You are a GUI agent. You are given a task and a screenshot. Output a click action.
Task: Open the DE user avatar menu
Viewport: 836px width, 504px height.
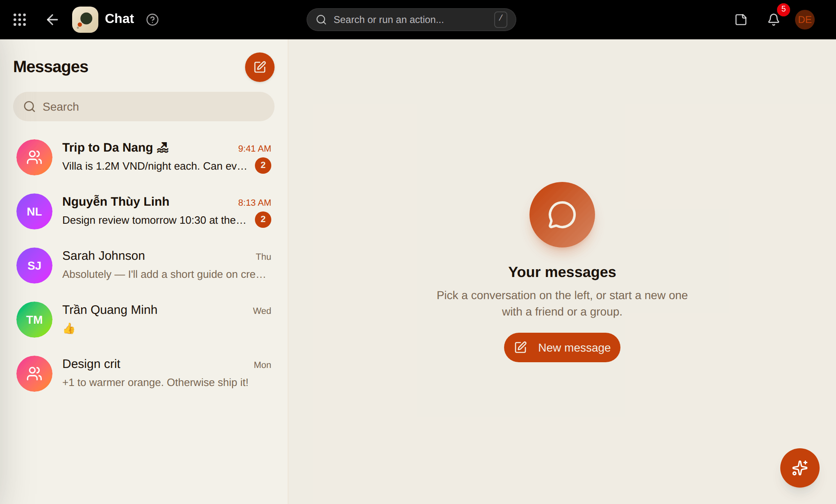(x=805, y=20)
